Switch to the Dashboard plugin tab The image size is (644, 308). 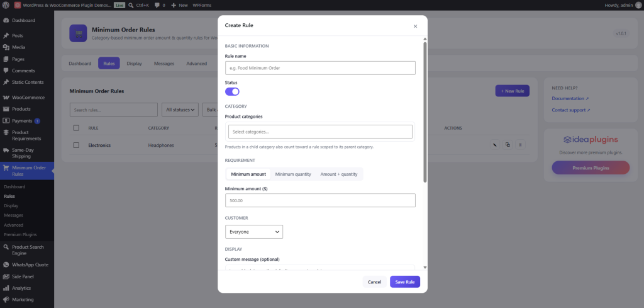80,64
